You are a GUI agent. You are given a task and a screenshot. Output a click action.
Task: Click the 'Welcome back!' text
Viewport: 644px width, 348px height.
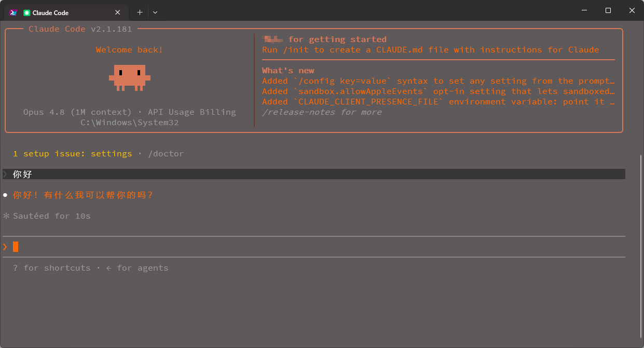(x=130, y=50)
